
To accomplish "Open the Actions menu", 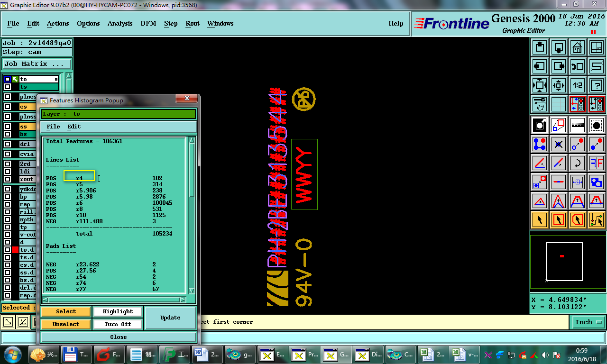I will point(58,23).
